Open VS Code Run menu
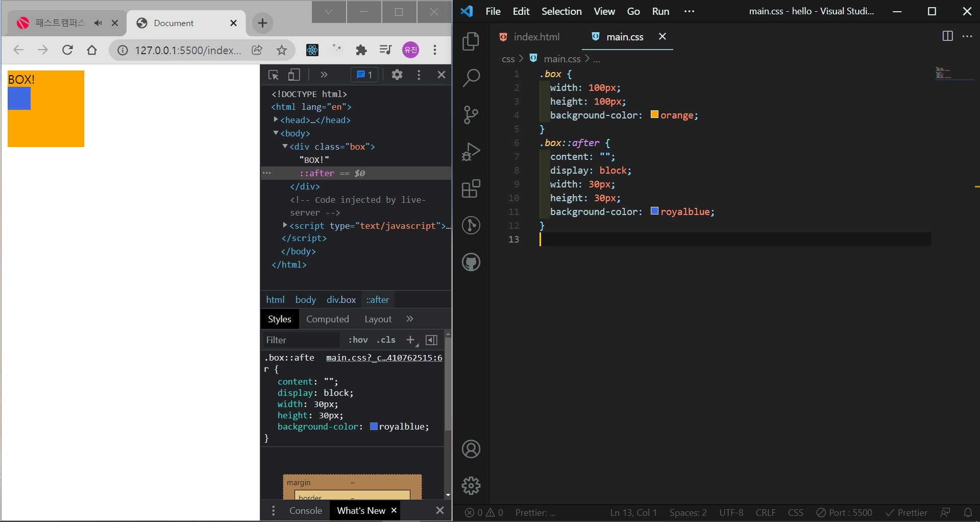 pyautogui.click(x=660, y=11)
